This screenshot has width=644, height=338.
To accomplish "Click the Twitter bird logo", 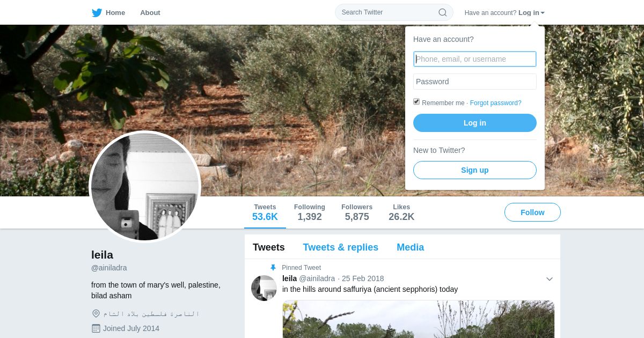I will coord(97,12).
